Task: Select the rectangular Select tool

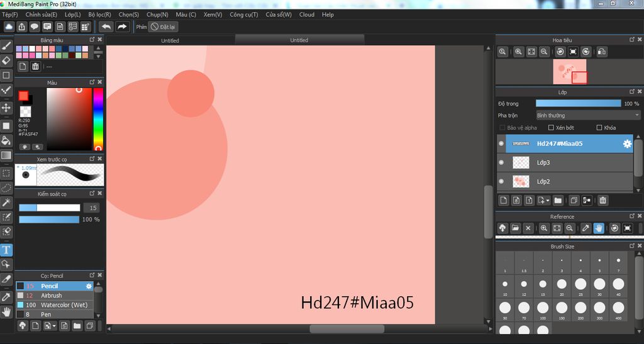Action: tap(6, 173)
